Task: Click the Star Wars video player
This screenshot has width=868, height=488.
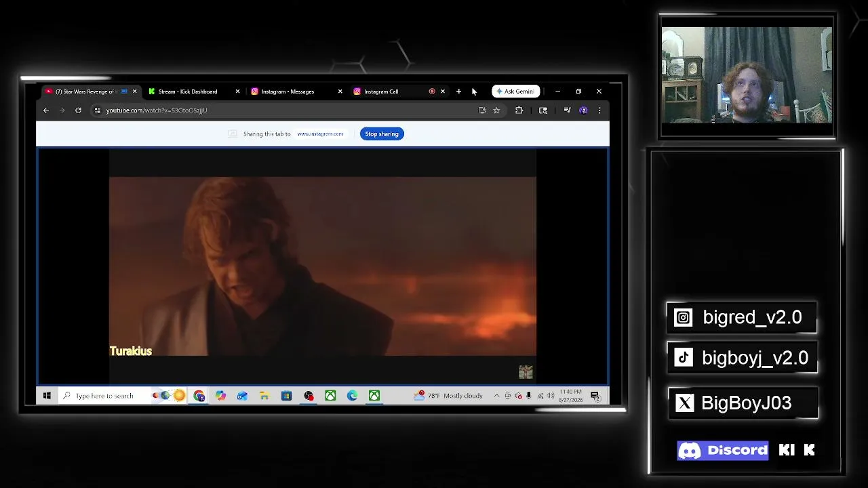Action: tap(323, 266)
